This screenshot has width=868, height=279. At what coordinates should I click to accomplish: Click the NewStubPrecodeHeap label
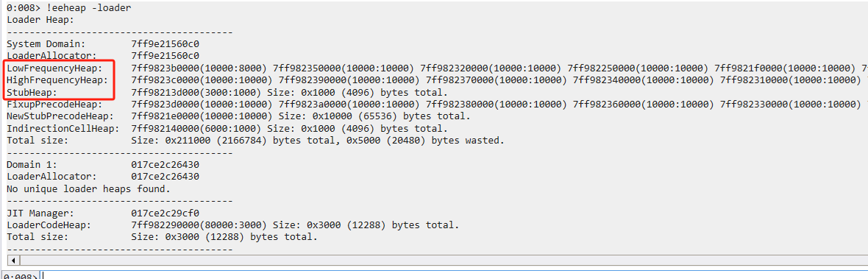point(60,116)
